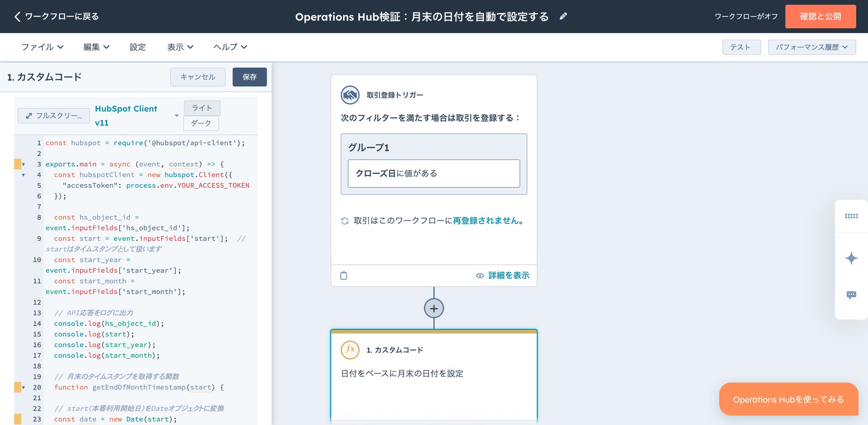Click the 確認と公開 button
This screenshot has height=425, width=868.
(820, 16)
